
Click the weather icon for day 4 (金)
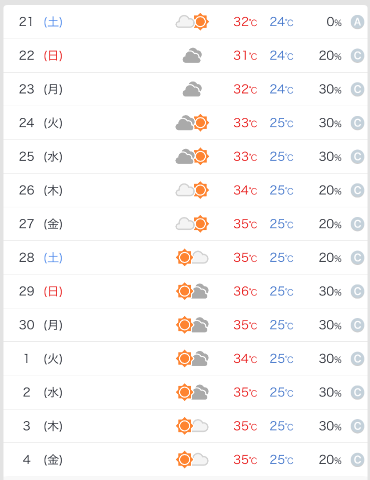tap(192, 460)
